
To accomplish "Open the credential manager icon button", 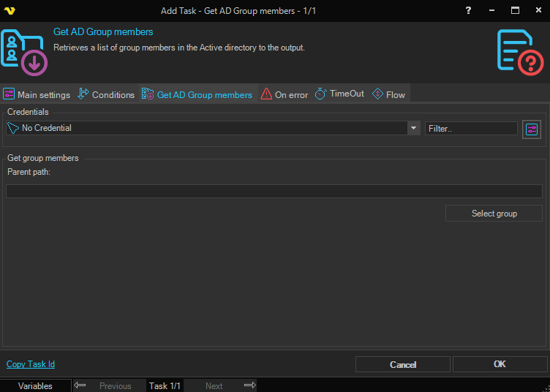I will [532, 129].
